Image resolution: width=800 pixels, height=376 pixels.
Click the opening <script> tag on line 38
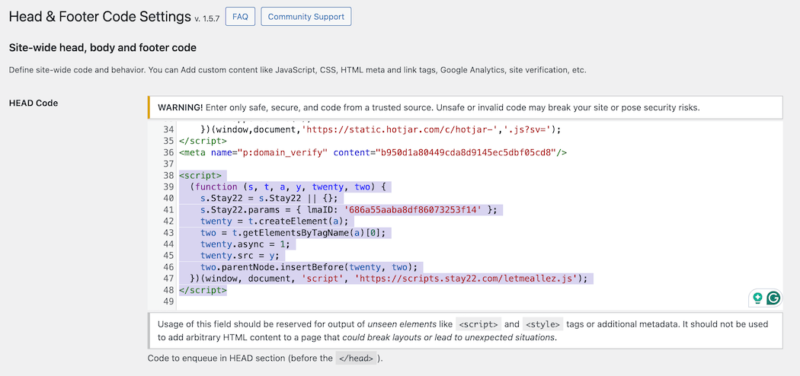point(200,176)
